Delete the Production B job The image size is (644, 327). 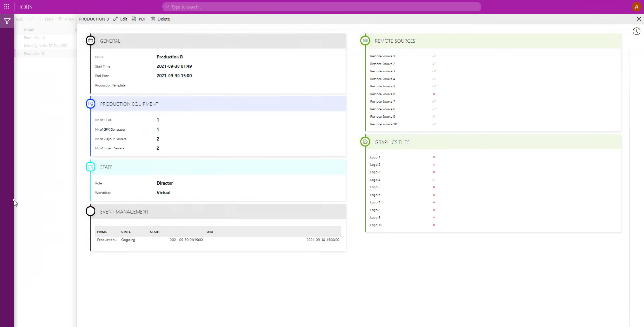coord(160,19)
